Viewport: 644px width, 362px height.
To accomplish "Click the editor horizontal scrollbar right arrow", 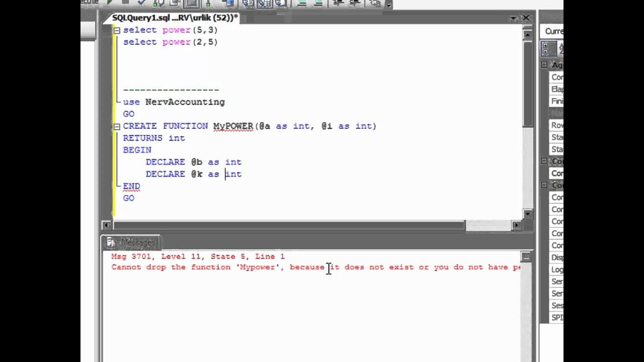I will (516, 225).
